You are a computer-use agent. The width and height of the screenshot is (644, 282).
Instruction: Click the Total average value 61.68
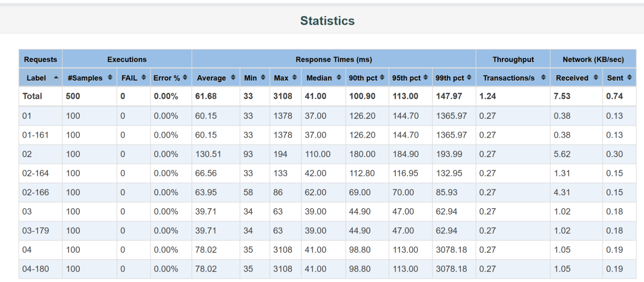click(x=206, y=96)
